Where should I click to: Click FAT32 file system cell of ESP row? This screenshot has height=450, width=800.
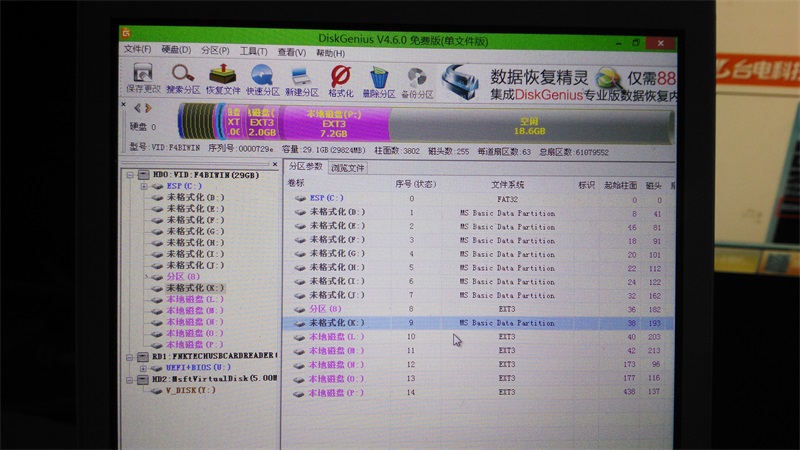pos(508,199)
